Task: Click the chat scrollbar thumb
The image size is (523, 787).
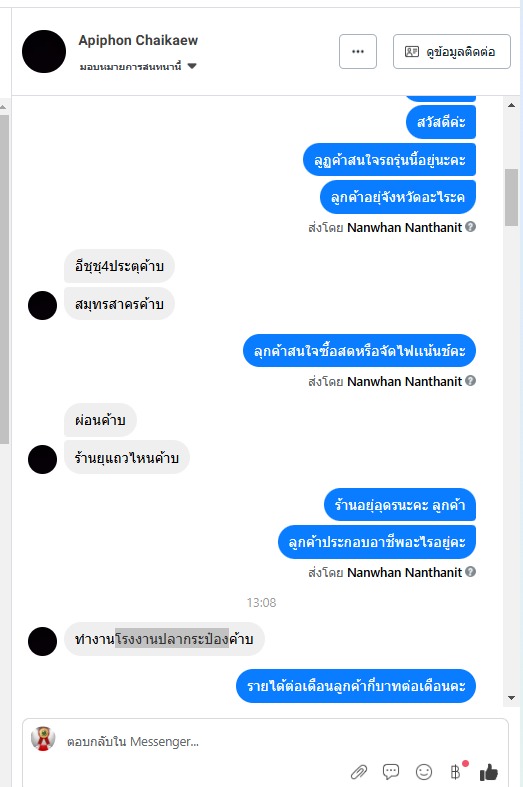Action: (511, 197)
